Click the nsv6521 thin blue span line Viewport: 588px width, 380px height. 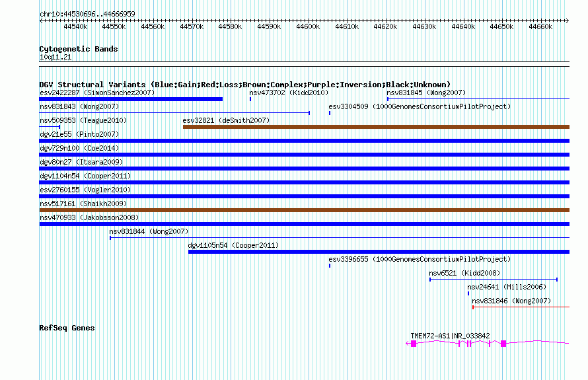[494, 280]
